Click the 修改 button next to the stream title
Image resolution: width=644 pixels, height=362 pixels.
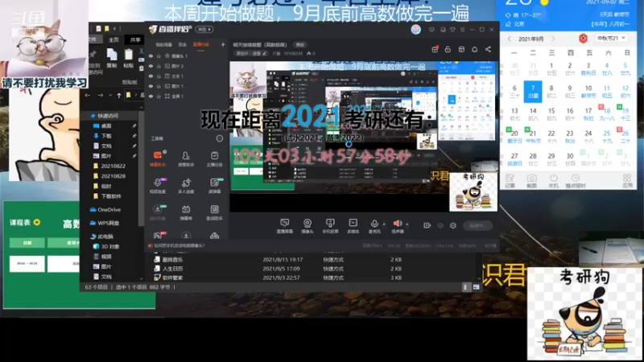tap(300, 45)
